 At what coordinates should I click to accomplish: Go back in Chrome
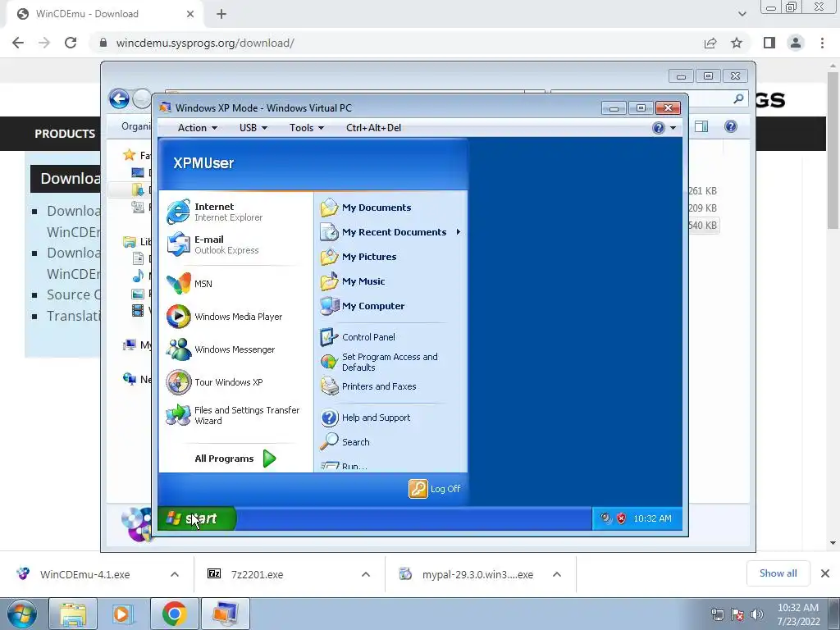18,43
